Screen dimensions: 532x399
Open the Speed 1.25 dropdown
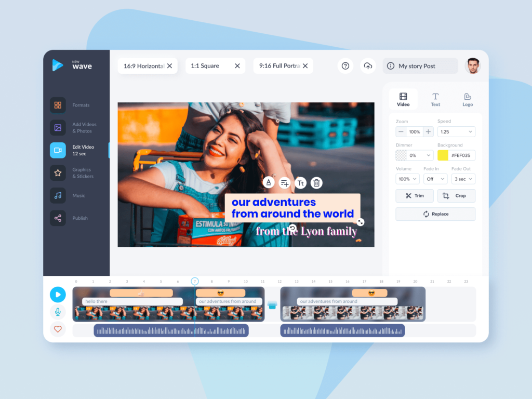click(x=456, y=131)
